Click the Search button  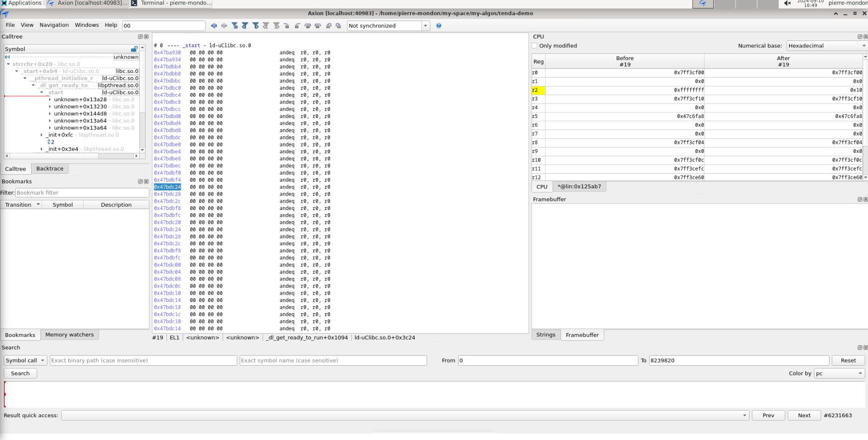point(20,374)
